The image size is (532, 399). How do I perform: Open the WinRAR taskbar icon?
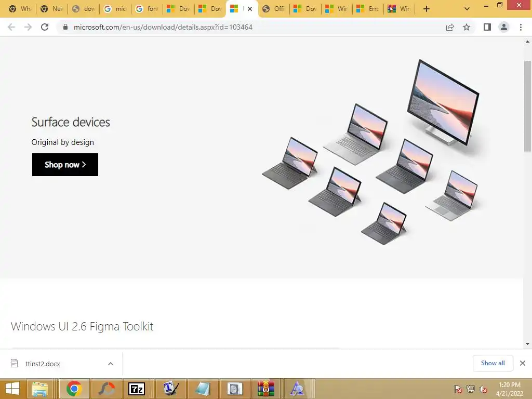[x=265, y=389]
